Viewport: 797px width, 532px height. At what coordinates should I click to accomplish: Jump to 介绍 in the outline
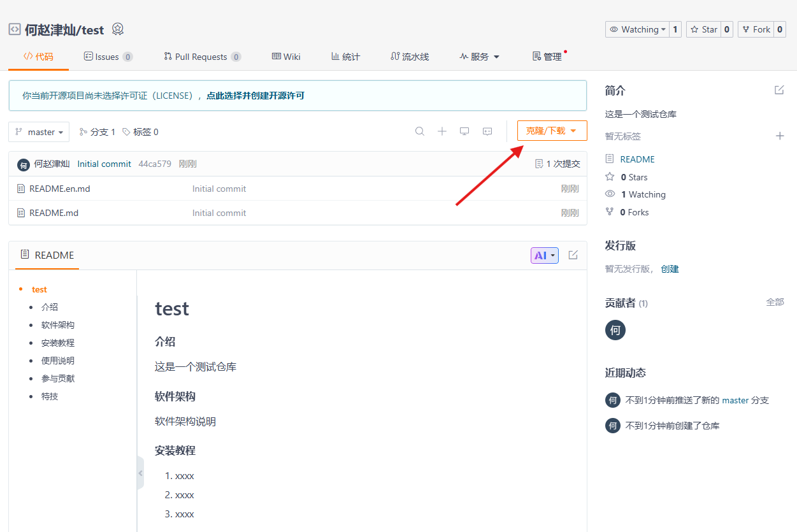pyautogui.click(x=50, y=307)
